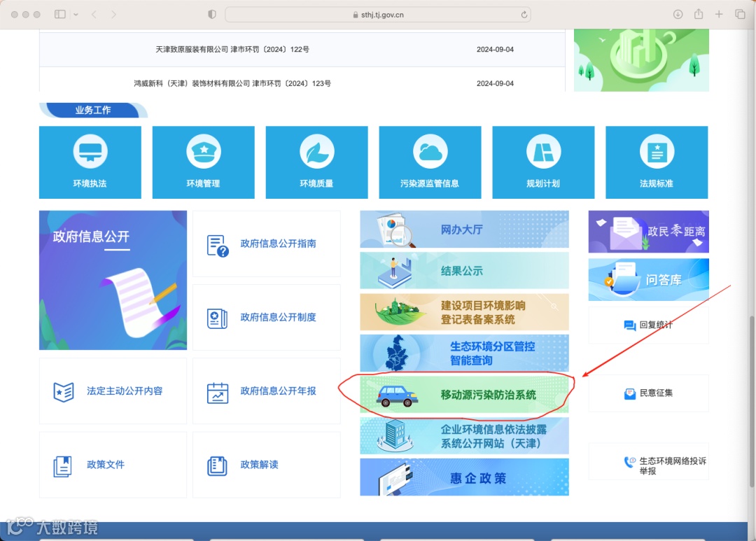Click the privacy shield icon in toolbar
The image size is (756, 541).
click(x=211, y=15)
